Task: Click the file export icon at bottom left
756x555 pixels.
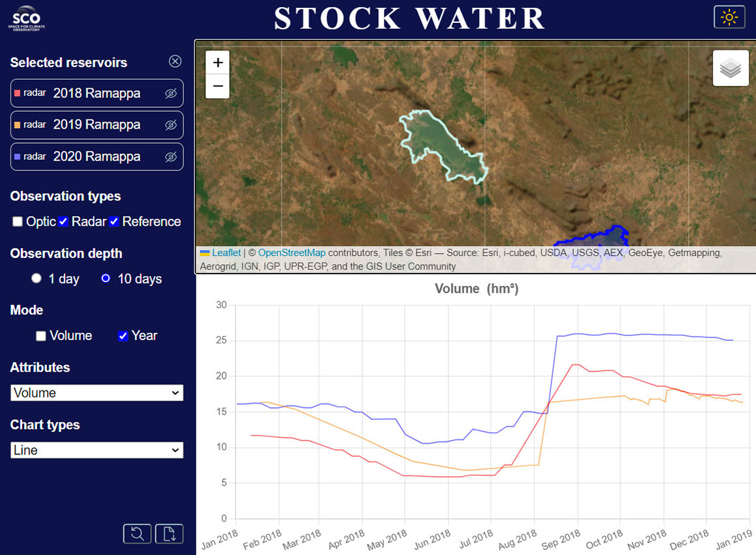Action: [168, 533]
